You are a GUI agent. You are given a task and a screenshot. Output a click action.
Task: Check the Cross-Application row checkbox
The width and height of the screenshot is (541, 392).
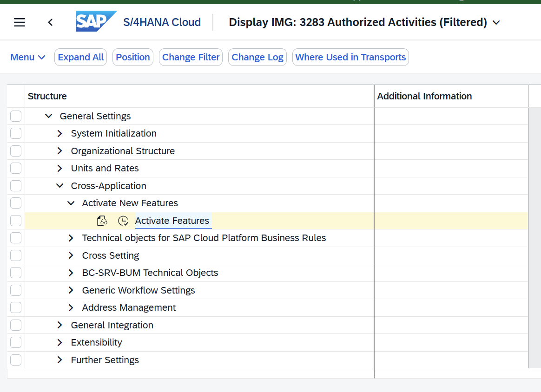(x=16, y=186)
